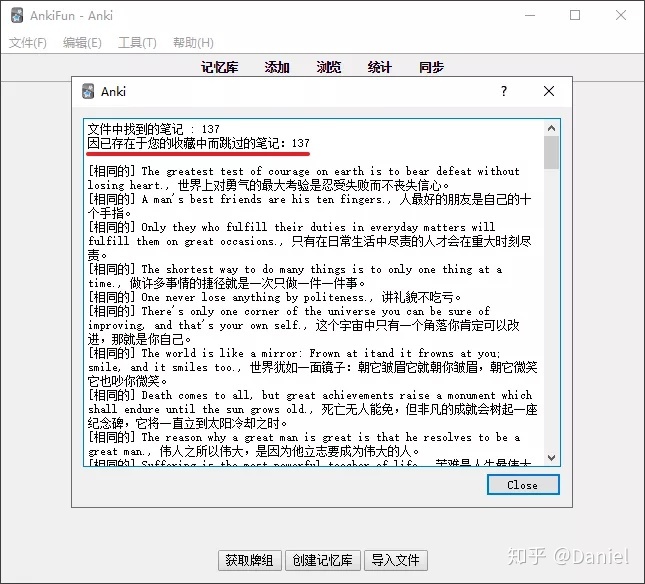The image size is (645, 584).
Task: Minimize the AnkiFun main window
Action: (530, 15)
